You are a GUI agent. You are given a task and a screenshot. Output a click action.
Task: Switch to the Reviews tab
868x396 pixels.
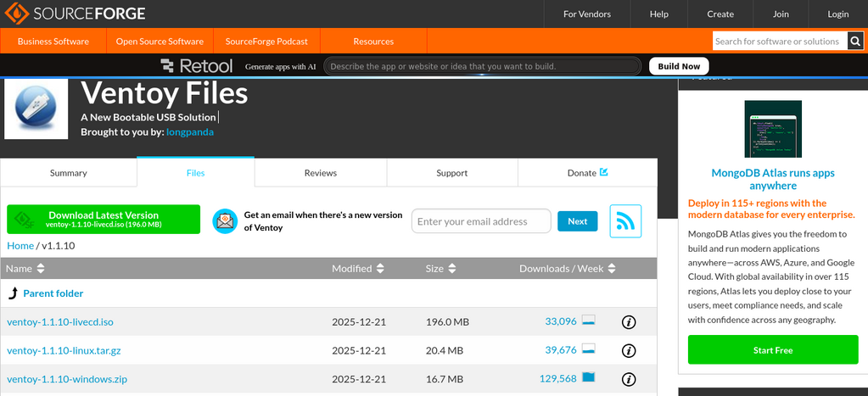pyautogui.click(x=321, y=173)
